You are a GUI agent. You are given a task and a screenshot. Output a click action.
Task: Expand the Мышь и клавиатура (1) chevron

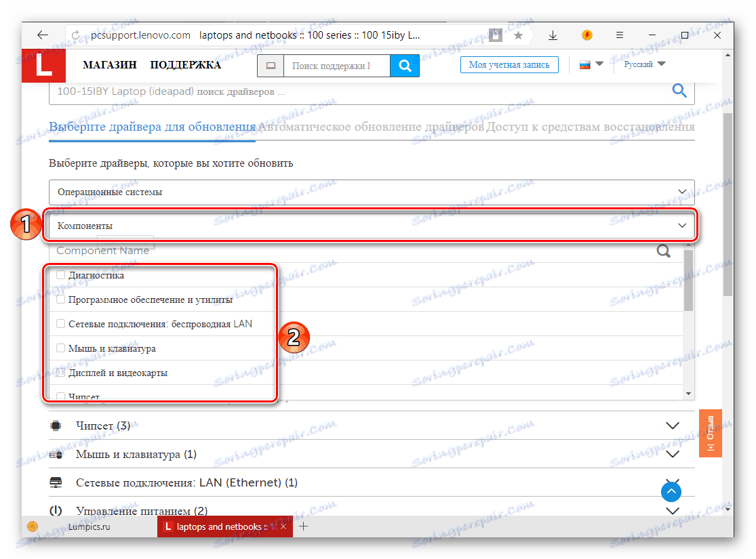click(673, 454)
